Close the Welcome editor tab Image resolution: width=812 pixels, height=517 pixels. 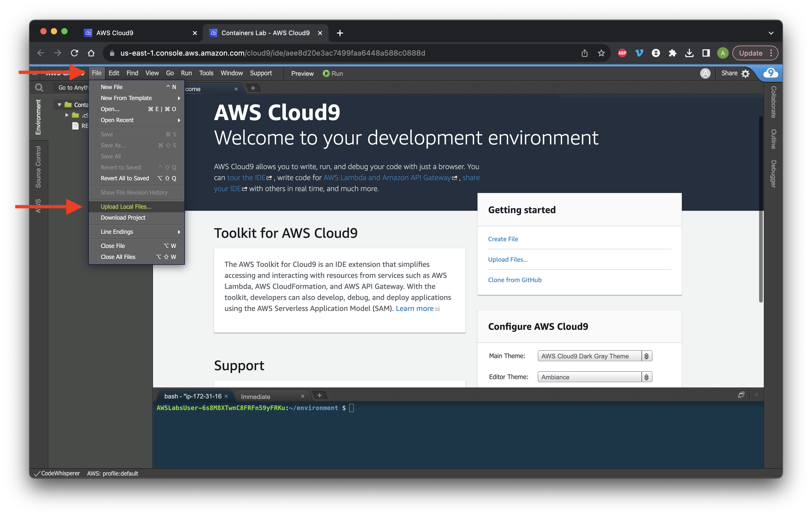236,89
